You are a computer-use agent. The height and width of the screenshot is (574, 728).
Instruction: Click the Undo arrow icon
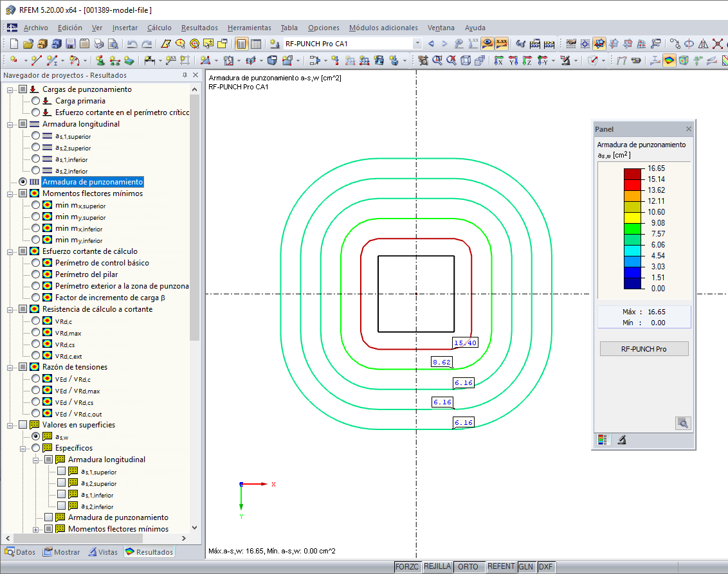pos(132,44)
